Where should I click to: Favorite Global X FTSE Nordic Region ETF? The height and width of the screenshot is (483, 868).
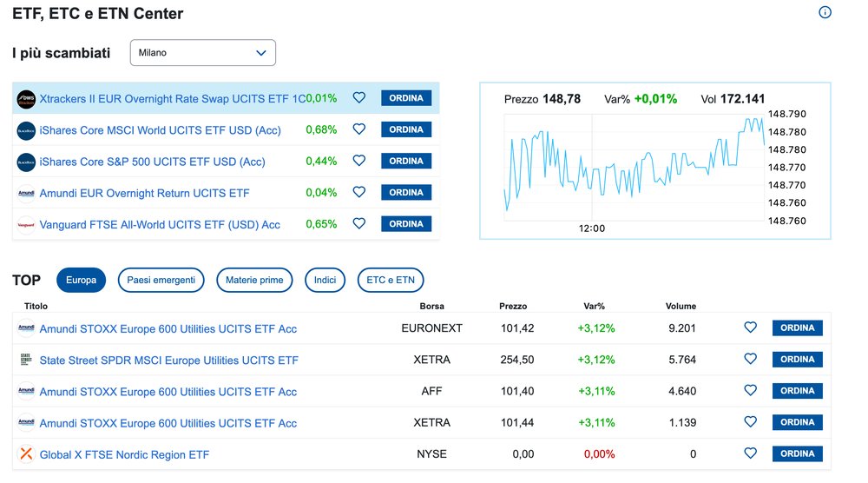point(750,453)
